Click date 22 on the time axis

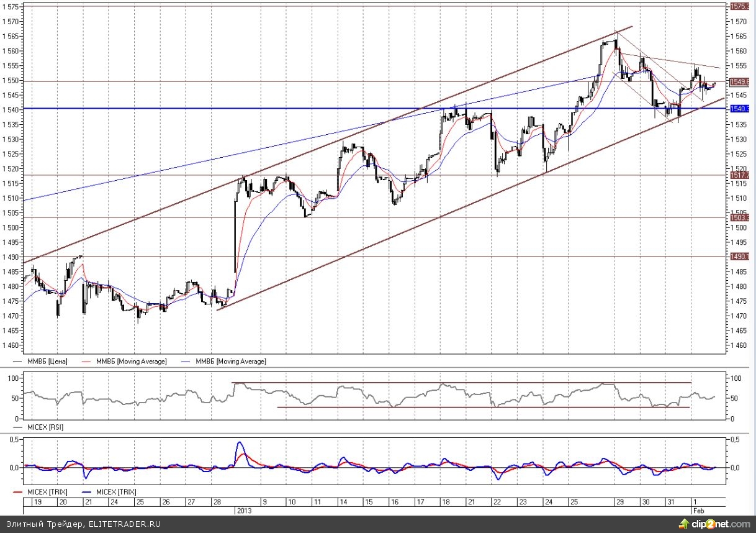(497, 501)
